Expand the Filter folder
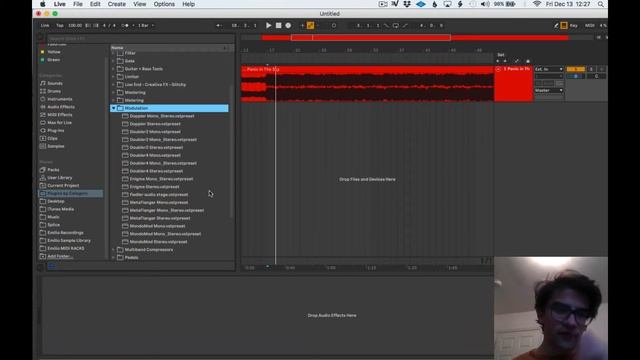The width and height of the screenshot is (640, 360). click(113, 53)
